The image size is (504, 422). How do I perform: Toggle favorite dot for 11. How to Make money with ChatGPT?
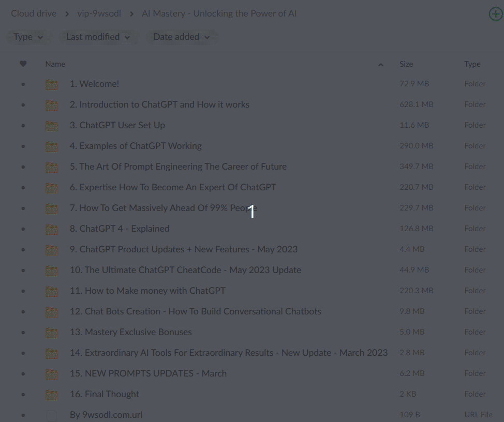pyautogui.click(x=23, y=291)
